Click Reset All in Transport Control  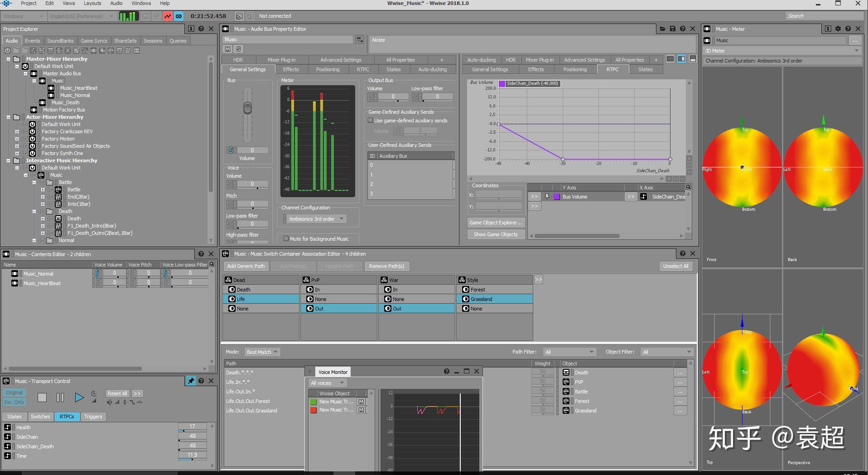click(117, 393)
